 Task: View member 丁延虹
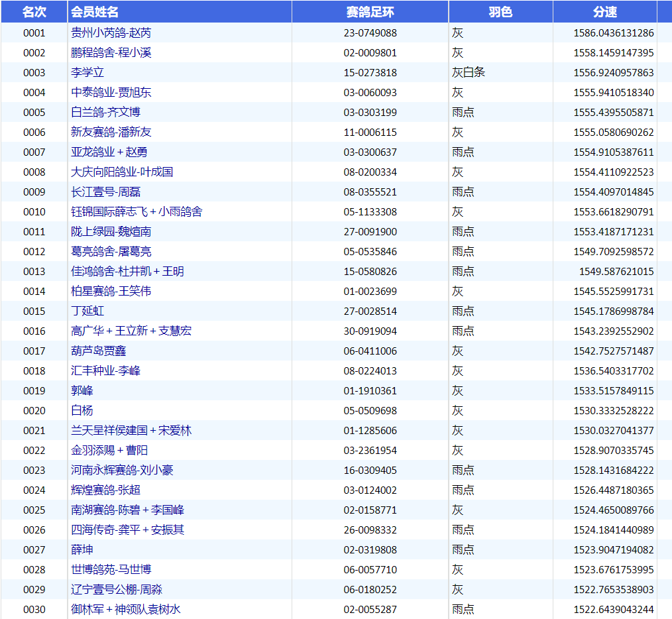87,311
